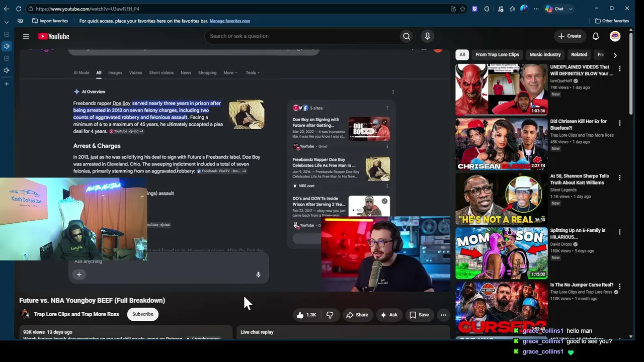Image resolution: width=644 pixels, height=362 pixels.
Task: Select the From Trap Lore Clips chip
Action: [497, 55]
